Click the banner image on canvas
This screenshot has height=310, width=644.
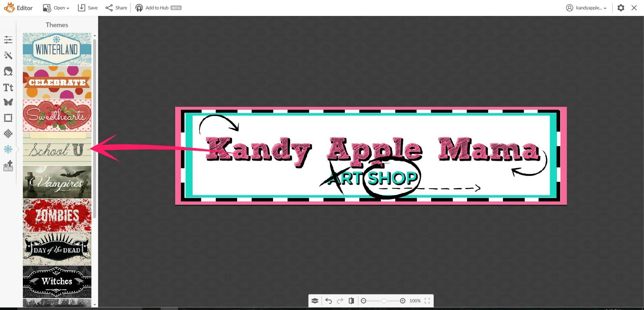pyautogui.click(x=371, y=156)
